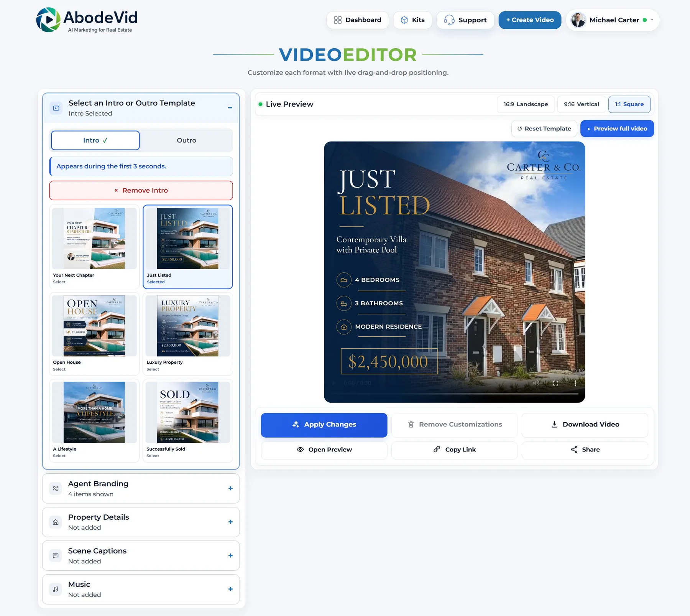This screenshot has width=690, height=616.
Task: Click the video progress bar
Action: pos(454,394)
